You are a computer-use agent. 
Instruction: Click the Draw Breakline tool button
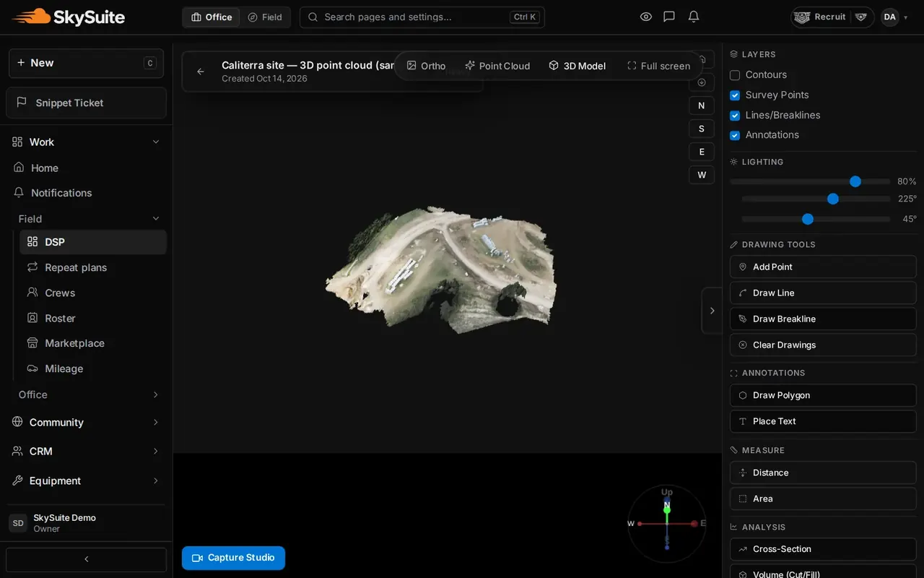(x=823, y=319)
